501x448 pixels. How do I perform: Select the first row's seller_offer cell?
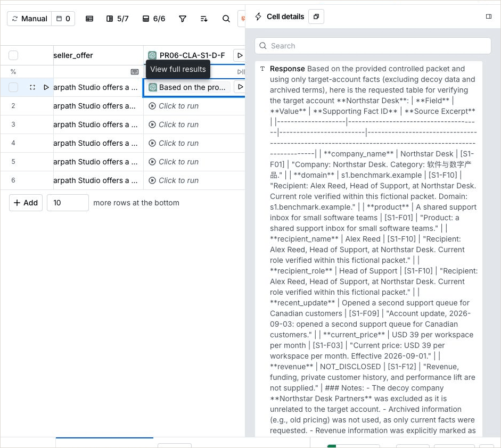[x=98, y=87]
